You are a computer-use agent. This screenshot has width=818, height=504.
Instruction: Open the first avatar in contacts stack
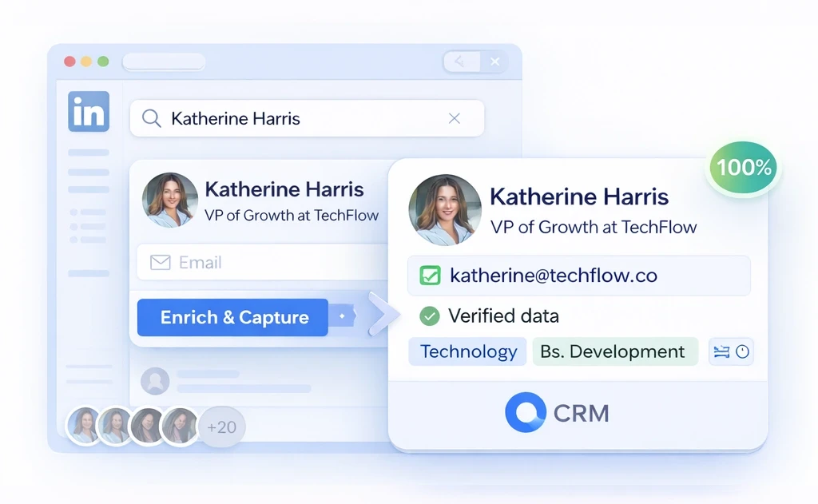pos(85,426)
